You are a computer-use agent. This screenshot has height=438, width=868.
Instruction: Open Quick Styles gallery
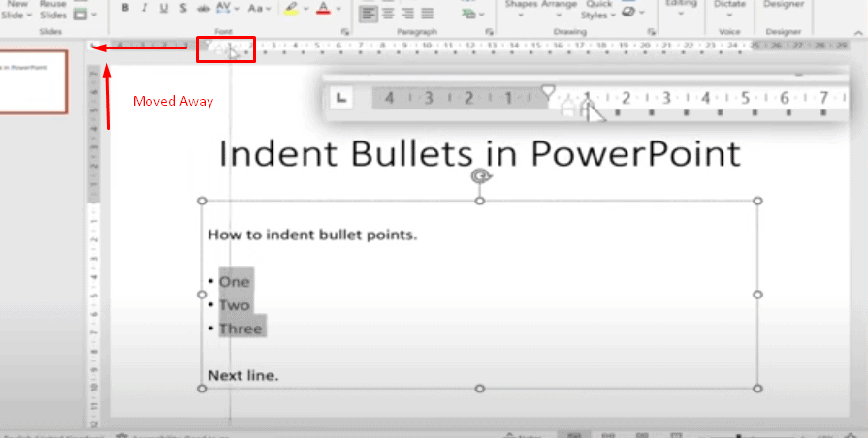click(597, 10)
